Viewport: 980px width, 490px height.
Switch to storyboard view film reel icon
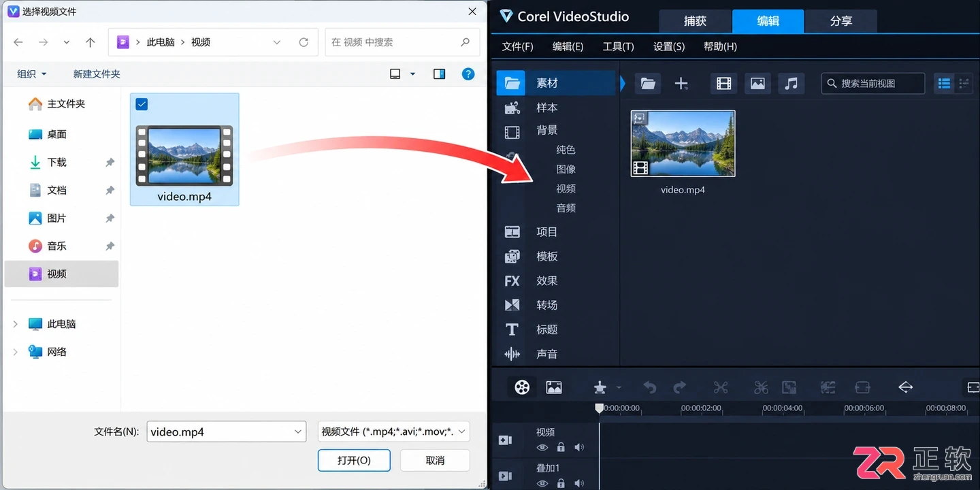[522, 387]
